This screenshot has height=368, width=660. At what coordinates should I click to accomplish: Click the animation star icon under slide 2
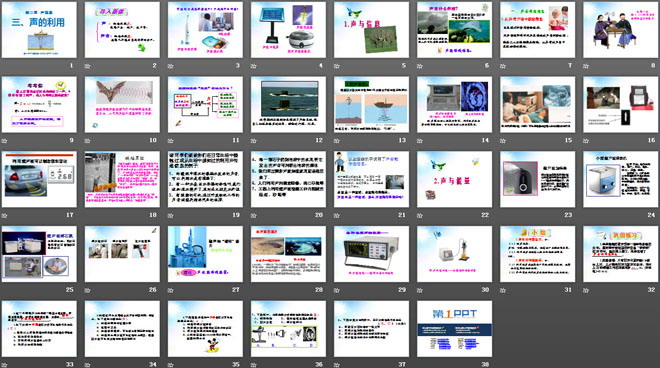(x=88, y=66)
